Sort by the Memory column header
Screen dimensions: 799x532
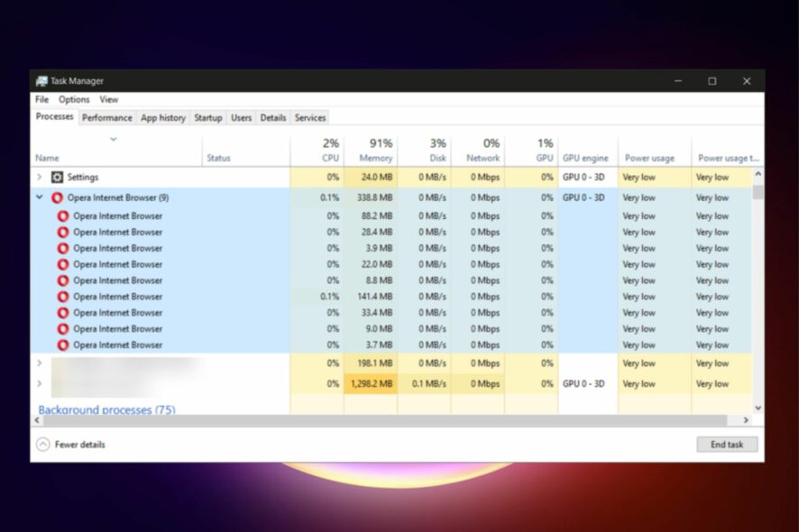pos(371,151)
